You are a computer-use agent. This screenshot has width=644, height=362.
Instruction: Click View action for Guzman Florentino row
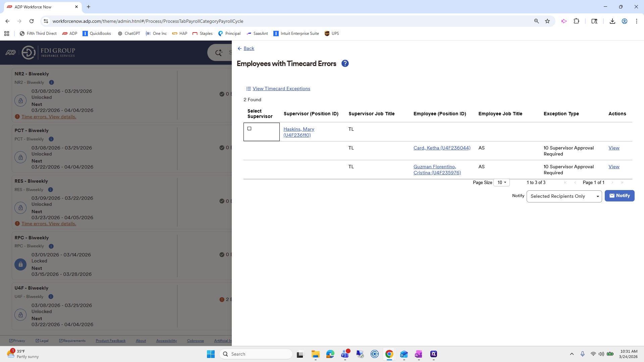point(614,167)
